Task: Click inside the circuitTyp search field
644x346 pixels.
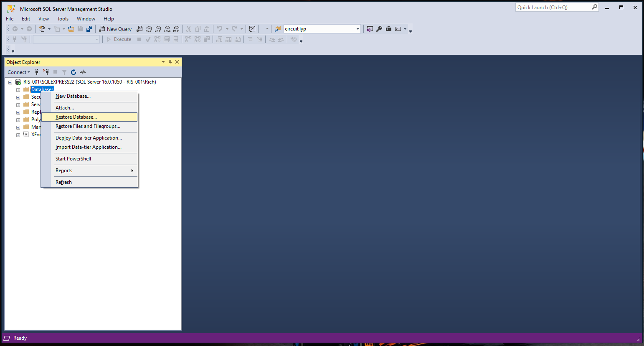Action: [319, 29]
